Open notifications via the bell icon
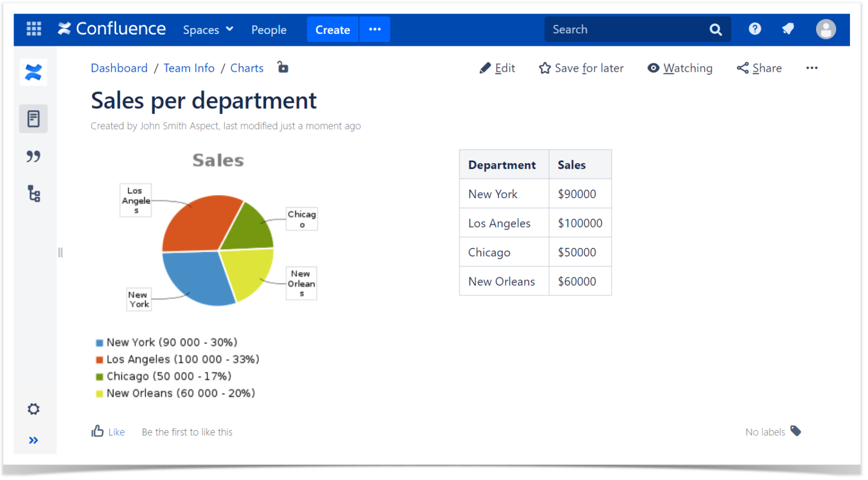Viewport: 868px width, 480px height. [788, 29]
